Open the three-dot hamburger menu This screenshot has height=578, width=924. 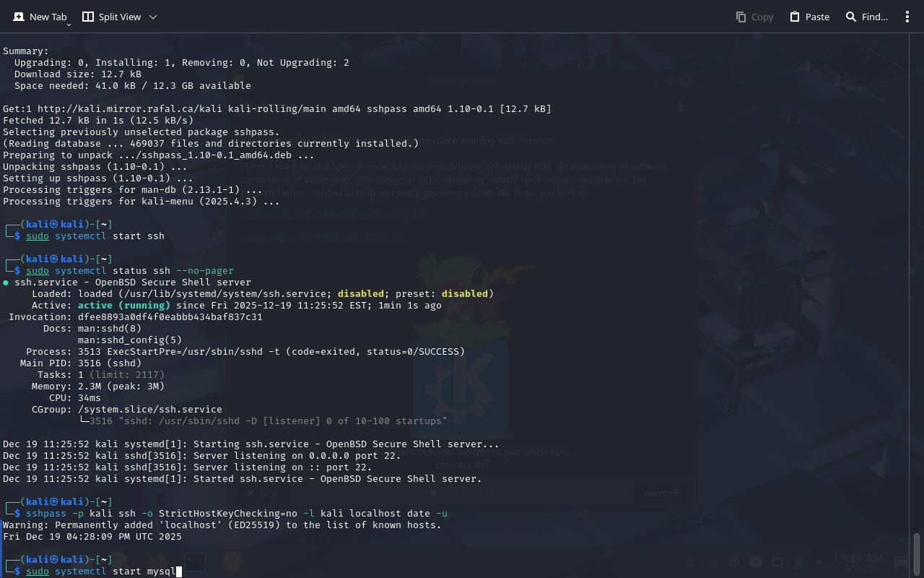(x=907, y=17)
